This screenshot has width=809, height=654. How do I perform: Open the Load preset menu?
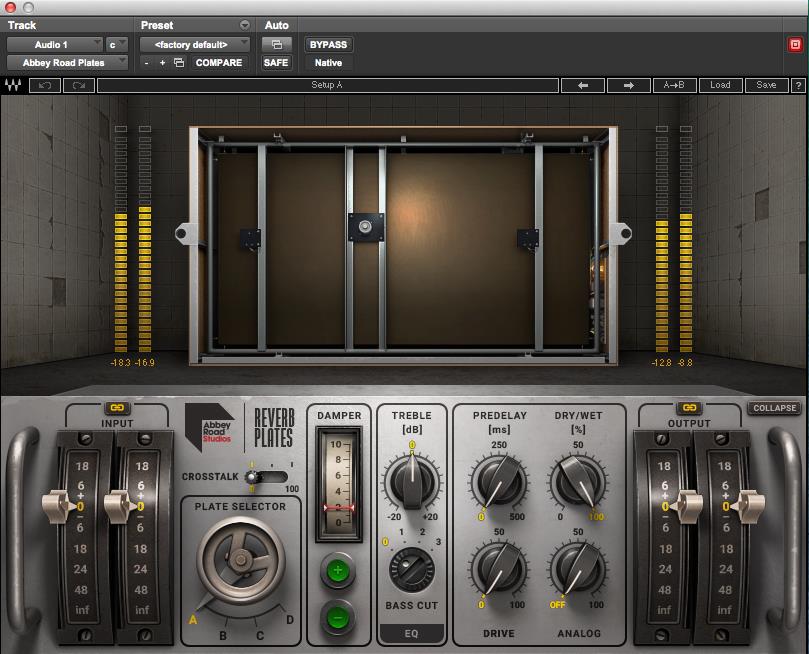(720, 85)
